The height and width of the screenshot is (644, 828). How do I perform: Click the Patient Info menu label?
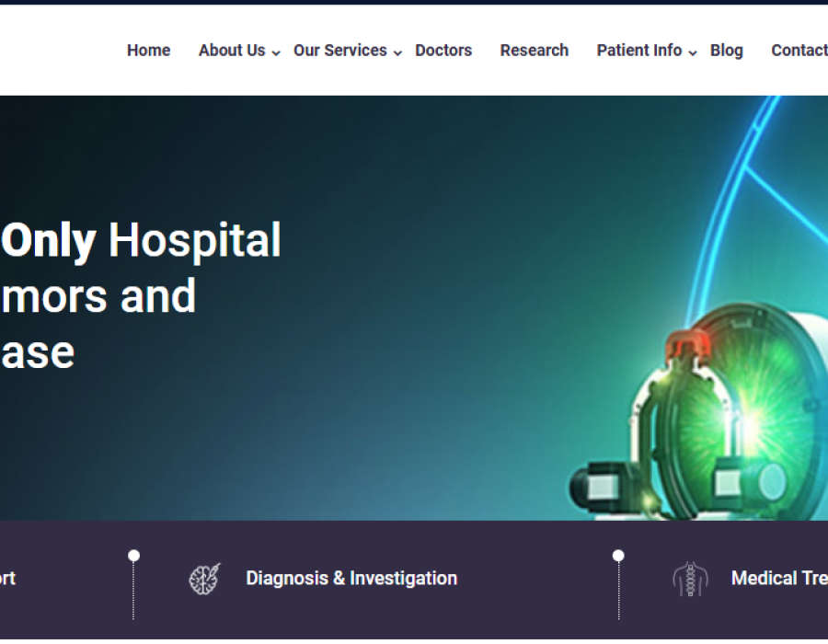coord(638,51)
